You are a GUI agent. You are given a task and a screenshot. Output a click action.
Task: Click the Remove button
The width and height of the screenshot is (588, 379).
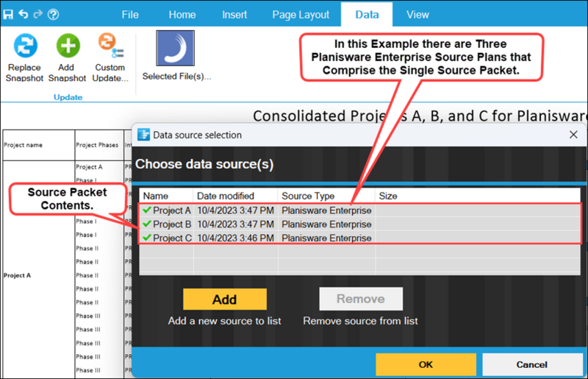[361, 299]
